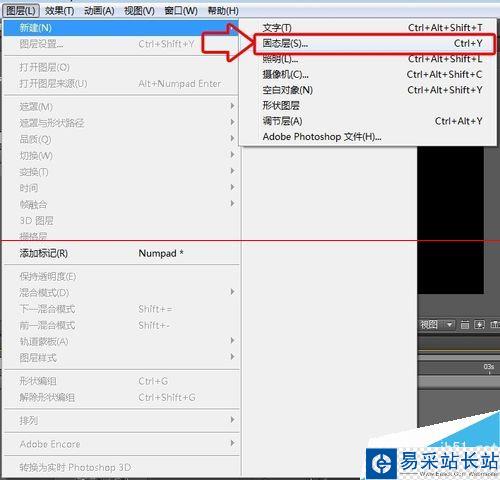Click the 3D 图层 menu entry
This screenshot has width=500, height=480.
pyautogui.click(x=121, y=221)
